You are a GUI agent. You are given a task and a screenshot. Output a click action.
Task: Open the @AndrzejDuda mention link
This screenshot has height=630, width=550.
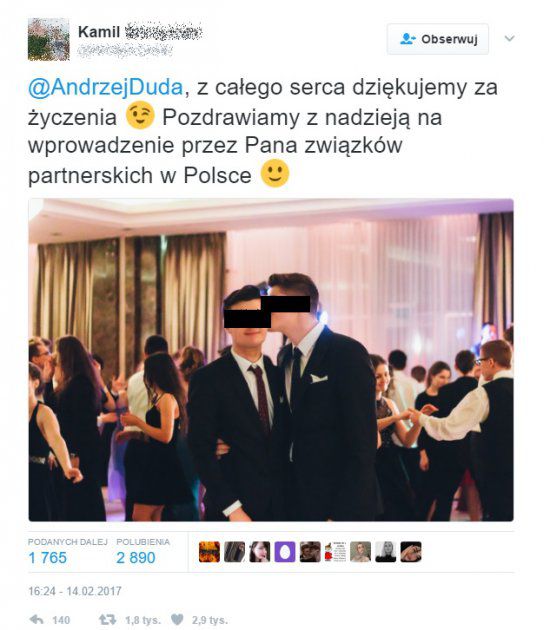click(106, 87)
